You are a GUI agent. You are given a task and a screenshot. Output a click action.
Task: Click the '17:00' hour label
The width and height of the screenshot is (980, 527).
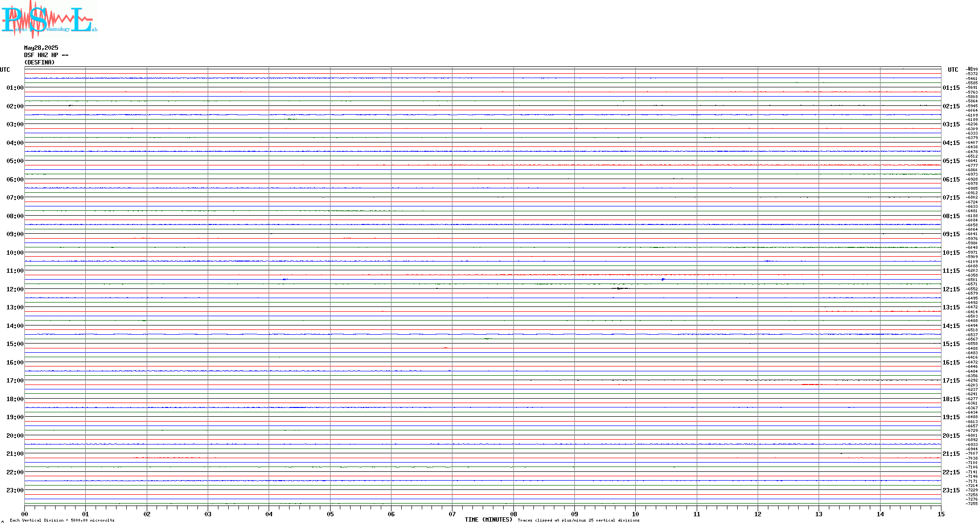[15, 381]
